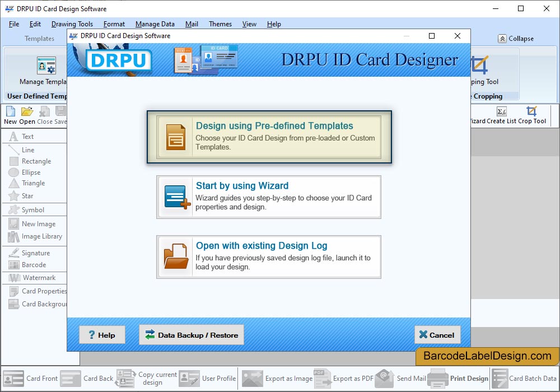Switch to Card Front view

pos(30,379)
